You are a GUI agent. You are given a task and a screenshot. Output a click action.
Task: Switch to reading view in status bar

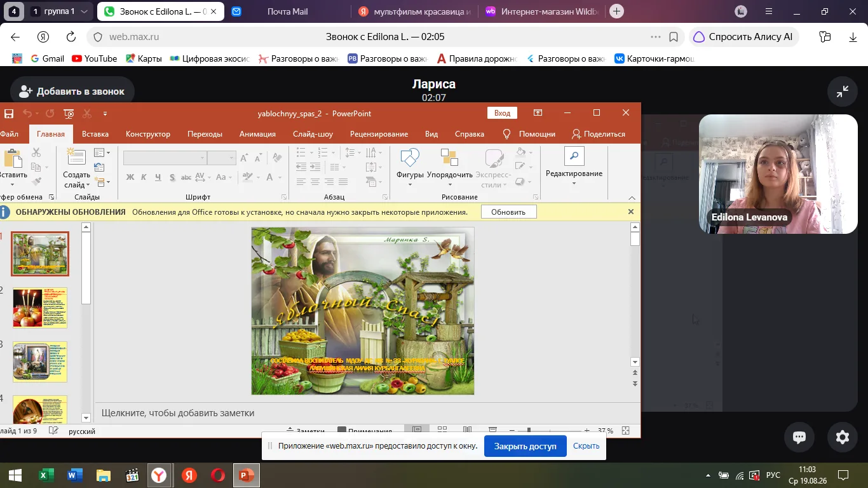467,430
